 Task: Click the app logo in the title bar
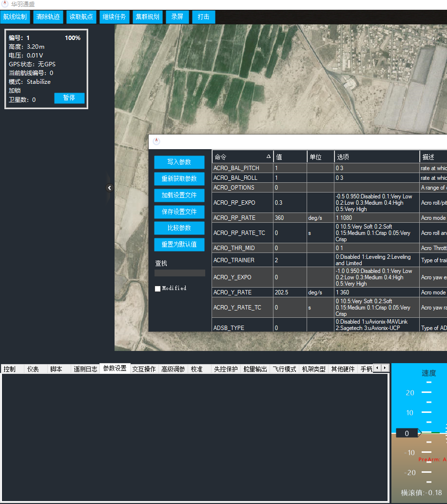click(4, 4)
